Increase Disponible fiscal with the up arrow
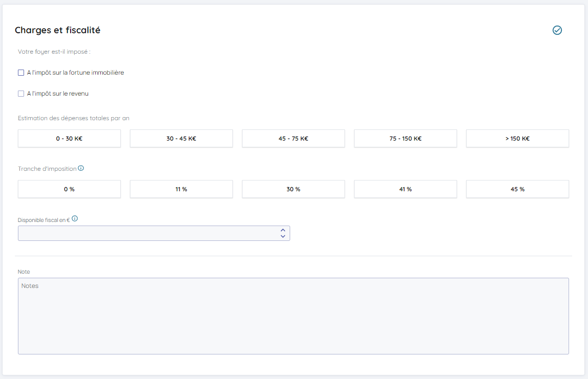 tap(283, 230)
